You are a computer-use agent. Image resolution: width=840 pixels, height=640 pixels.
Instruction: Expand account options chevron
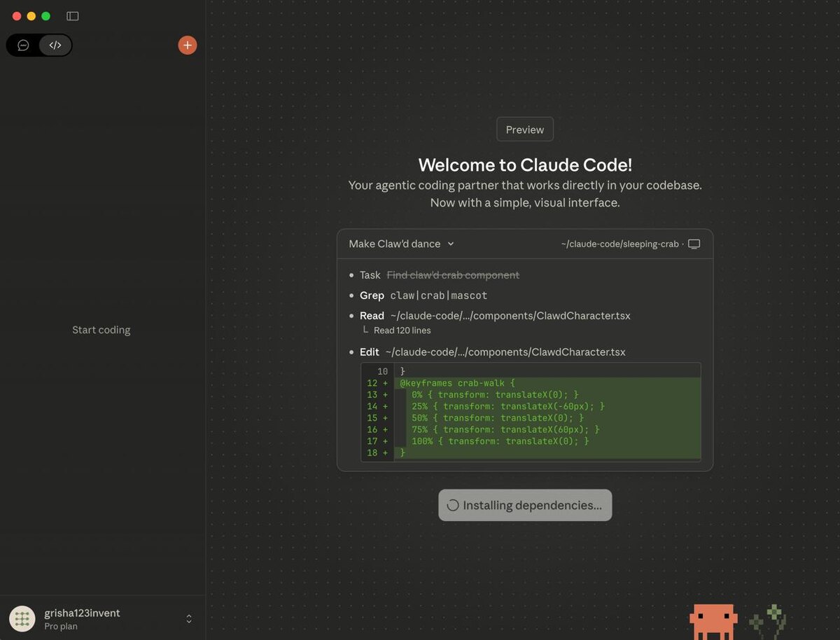[189, 619]
